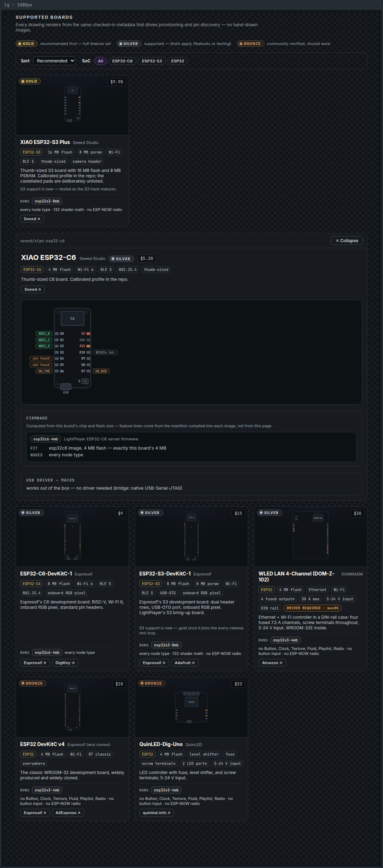
Task: Filter boards by ESP32-S3 chip
Action: pyautogui.click(x=152, y=61)
